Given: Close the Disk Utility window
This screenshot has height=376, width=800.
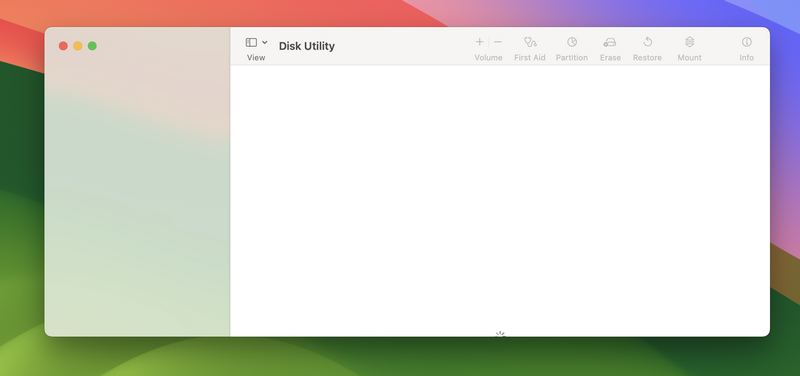Looking at the screenshot, I should click(63, 46).
